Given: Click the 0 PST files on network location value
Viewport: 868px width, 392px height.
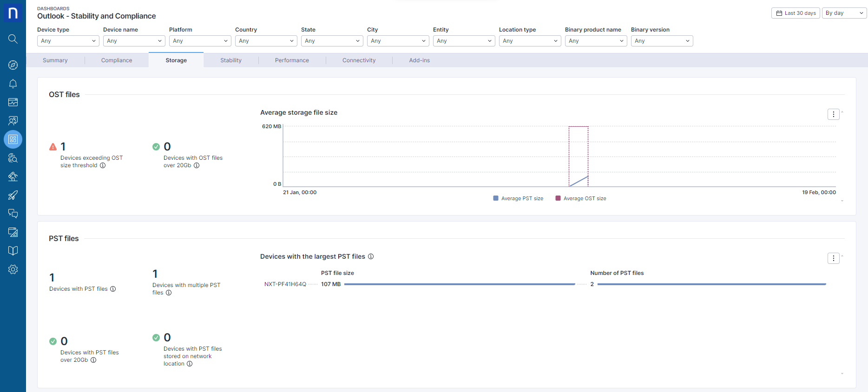Looking at the screenshot, I should coord(167,338).
